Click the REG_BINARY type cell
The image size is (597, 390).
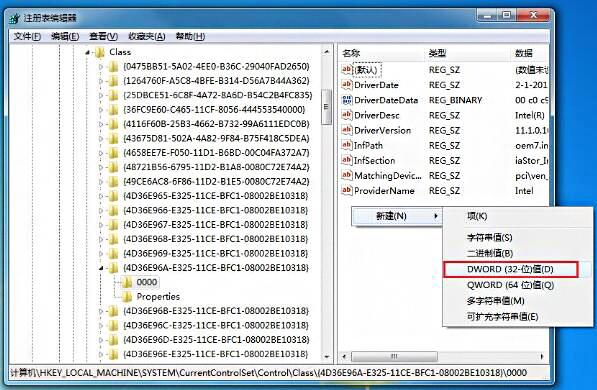click(x=456, y=100)
